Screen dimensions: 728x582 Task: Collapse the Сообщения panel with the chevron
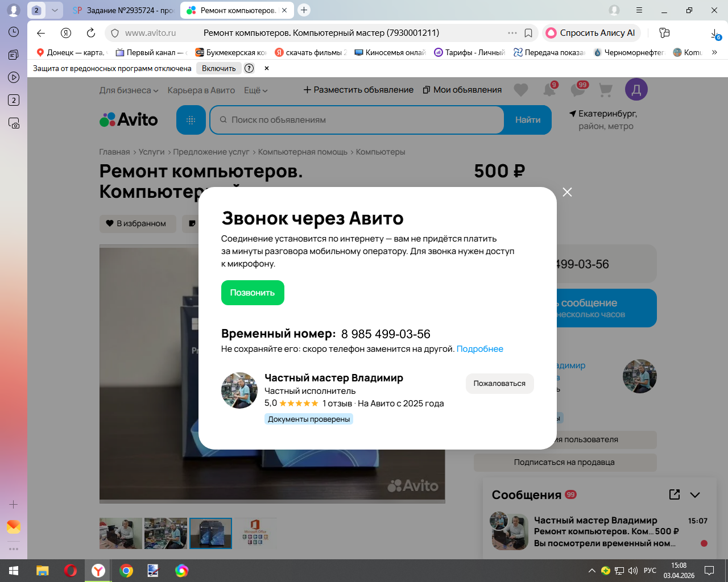pyautogui.click(x=695, y=494)
